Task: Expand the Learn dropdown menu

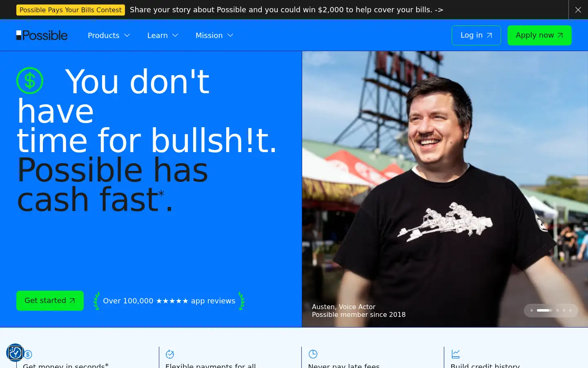Action: click(163, 36)
